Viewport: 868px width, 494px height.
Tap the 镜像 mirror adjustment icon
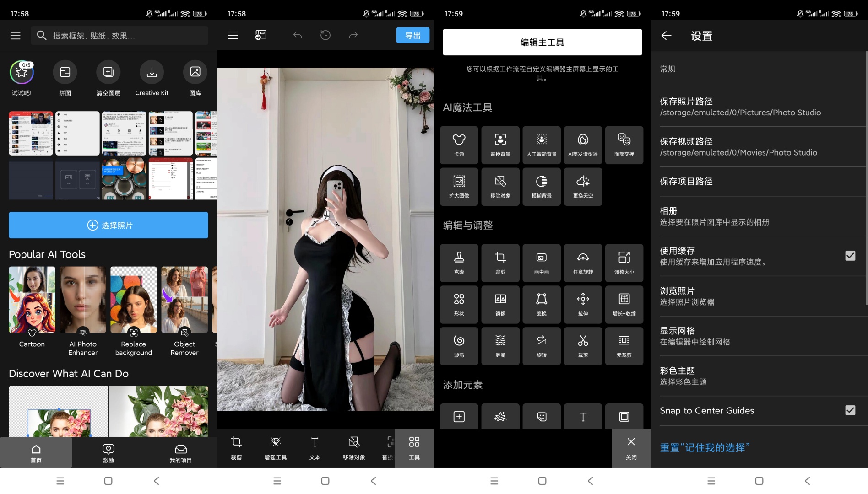pos(500,305)
